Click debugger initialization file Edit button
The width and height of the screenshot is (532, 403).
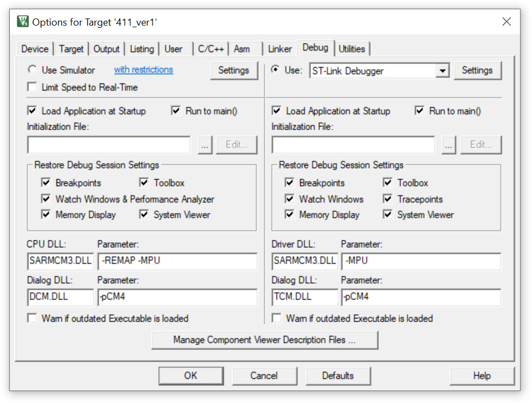coord(481,145)
